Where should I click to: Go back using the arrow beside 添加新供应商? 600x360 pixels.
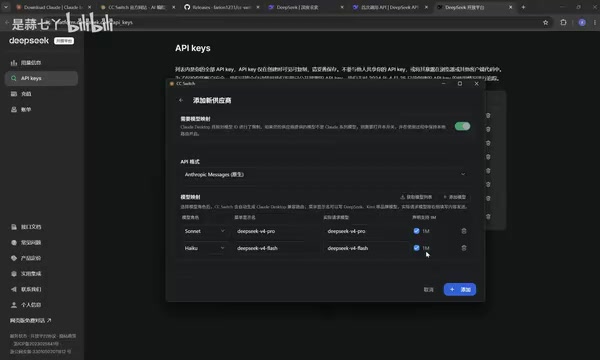tap(181, 100)
